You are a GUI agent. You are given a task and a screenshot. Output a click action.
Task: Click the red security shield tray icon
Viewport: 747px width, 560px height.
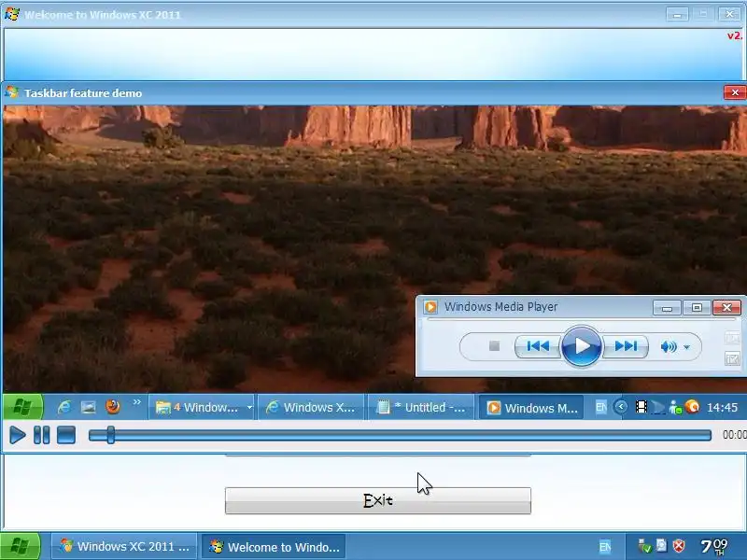click(x=679, y=546)
